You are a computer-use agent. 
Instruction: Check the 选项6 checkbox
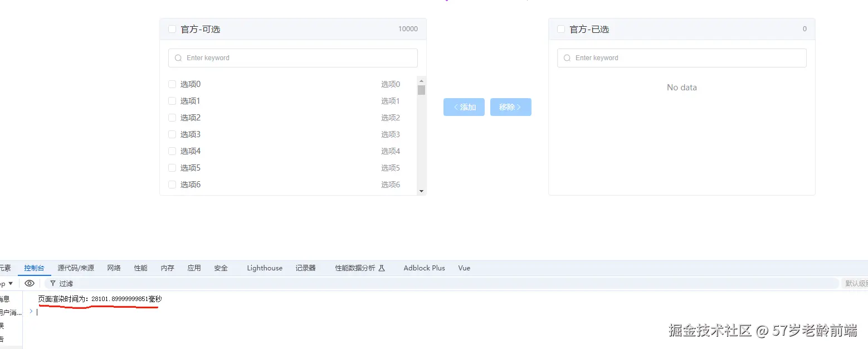pos(172,185)
